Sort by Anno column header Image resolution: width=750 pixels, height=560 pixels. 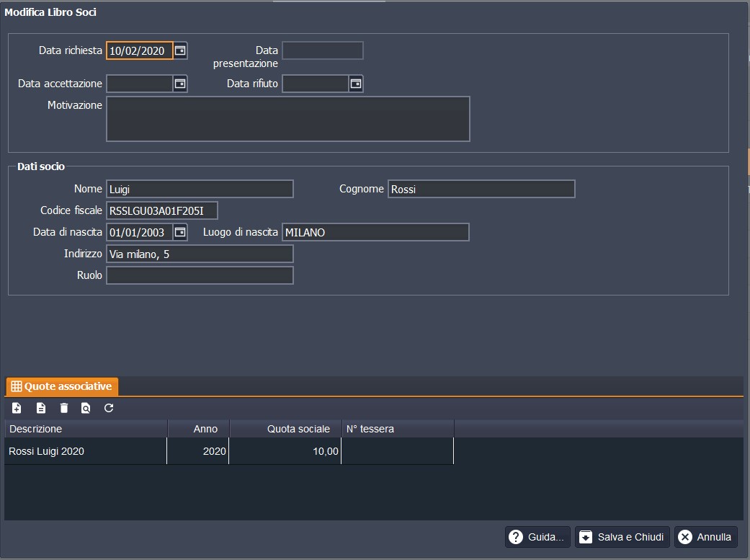click(199, 429)
